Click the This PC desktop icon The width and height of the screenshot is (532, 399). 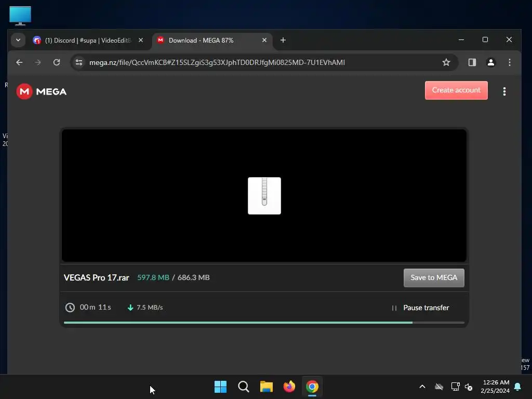20,16
